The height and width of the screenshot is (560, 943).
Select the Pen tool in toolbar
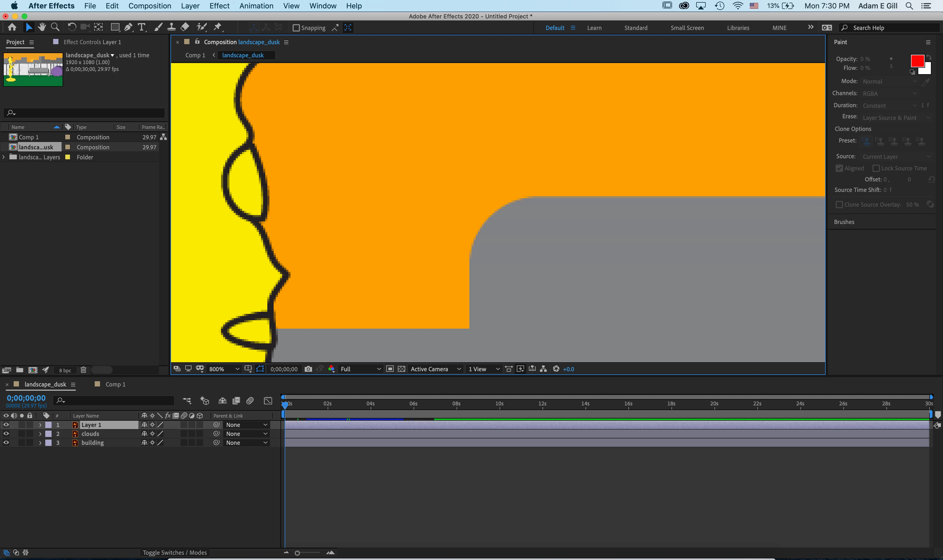pyautogui.click(x=128, y=27)
